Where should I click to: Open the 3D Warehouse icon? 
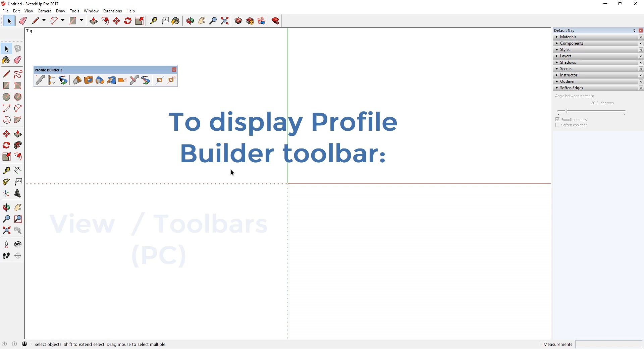(x=238, y=20)
